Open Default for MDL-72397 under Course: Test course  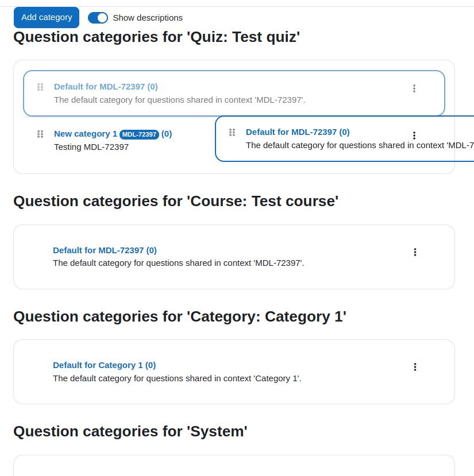(105, 250)
